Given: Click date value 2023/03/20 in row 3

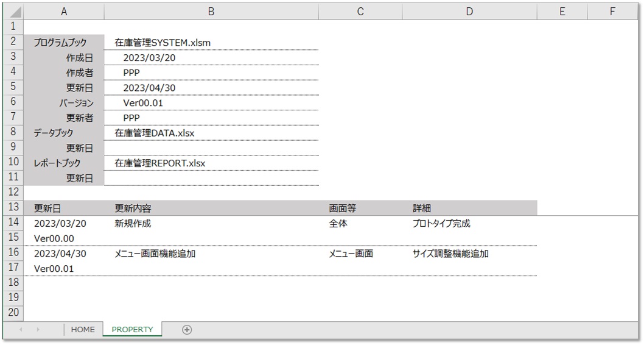Looking at the screenshot, I should point(211,57).
